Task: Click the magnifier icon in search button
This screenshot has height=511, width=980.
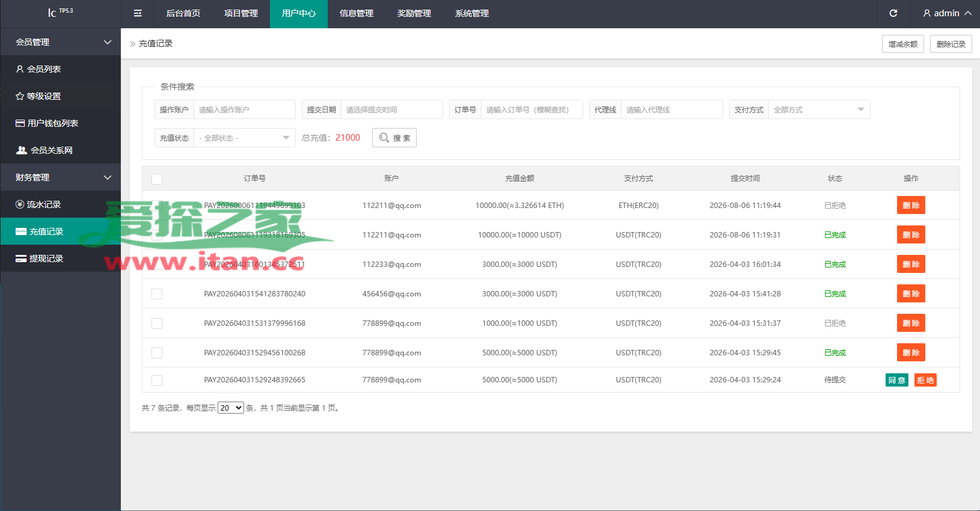Action: point(384,138)
